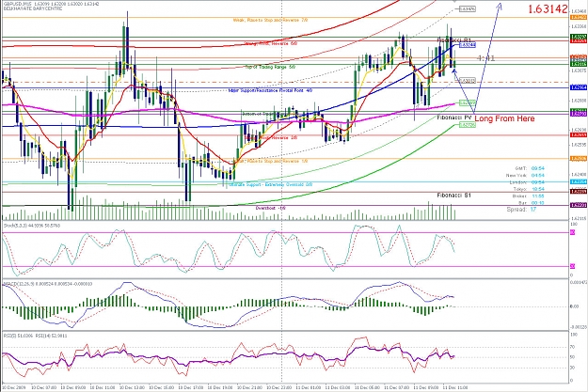Click the RSI(5) indicator header
The image size is (588, 392).
click(35, 336)
